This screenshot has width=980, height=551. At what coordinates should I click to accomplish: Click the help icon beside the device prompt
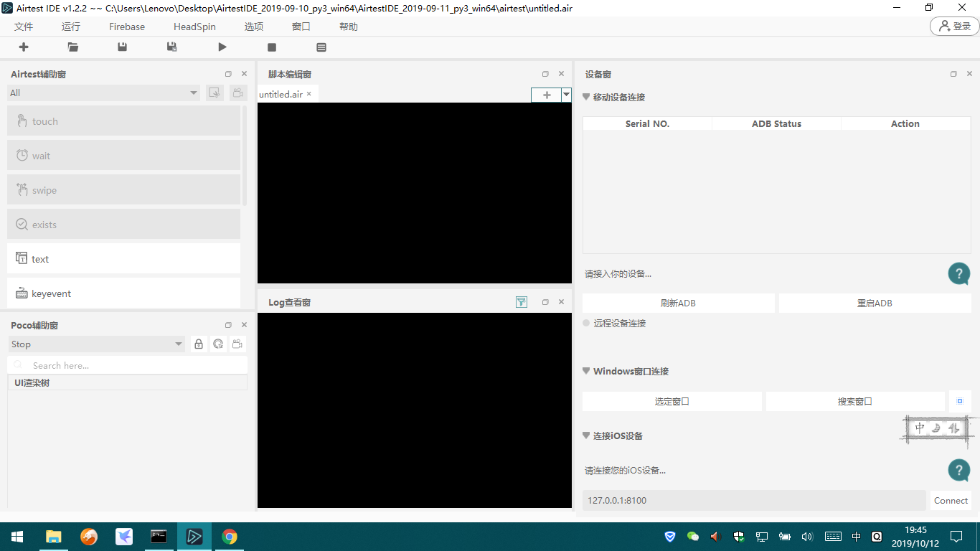tap(959, 273)
